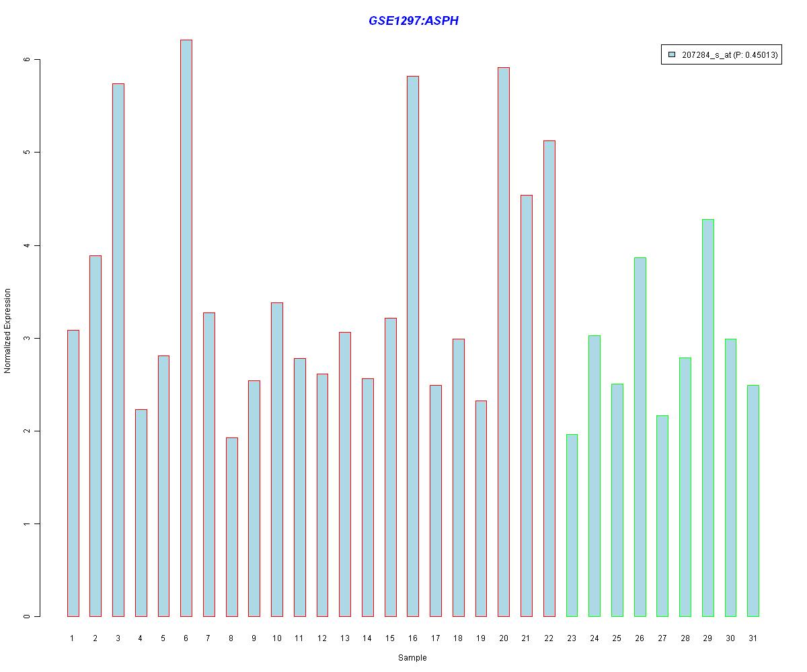Viewport: 807px width, 672px height.
Task: Select the green-outlined bar for sample 27
Action: tap(662, 516)
